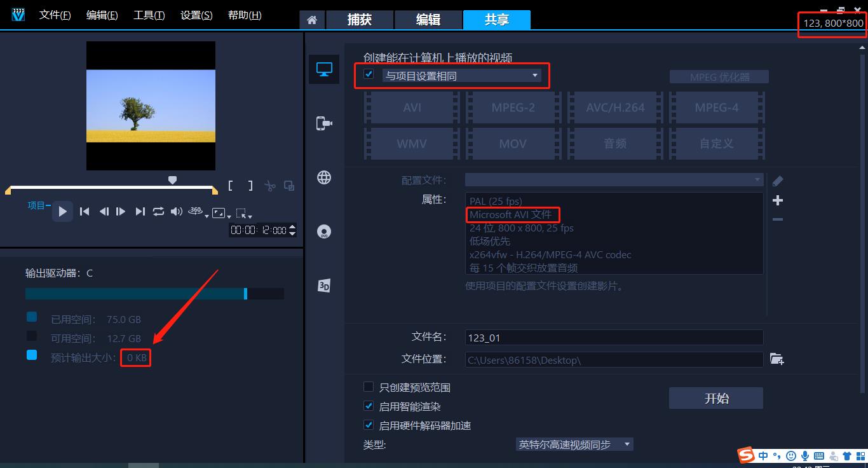Viewport: 868px width, 468px height.
Task: Enable 只创建预览范围 option
Action: [x=369, y=387]
